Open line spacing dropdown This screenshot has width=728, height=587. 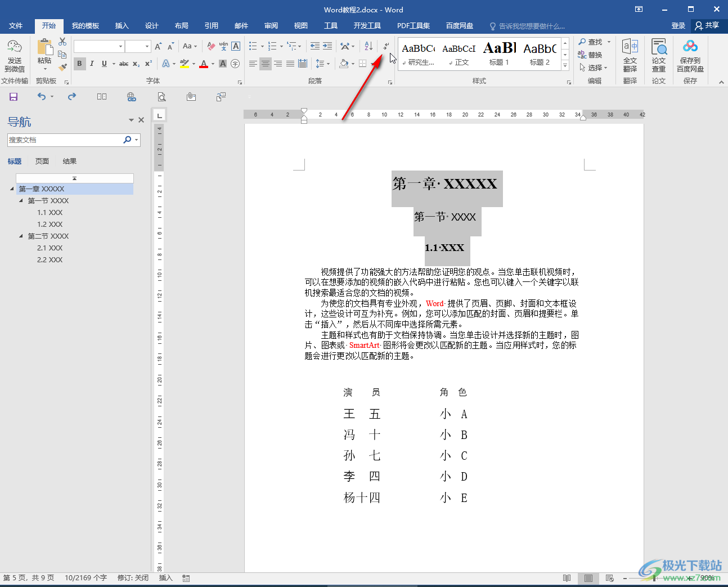(x=322, y=64)
